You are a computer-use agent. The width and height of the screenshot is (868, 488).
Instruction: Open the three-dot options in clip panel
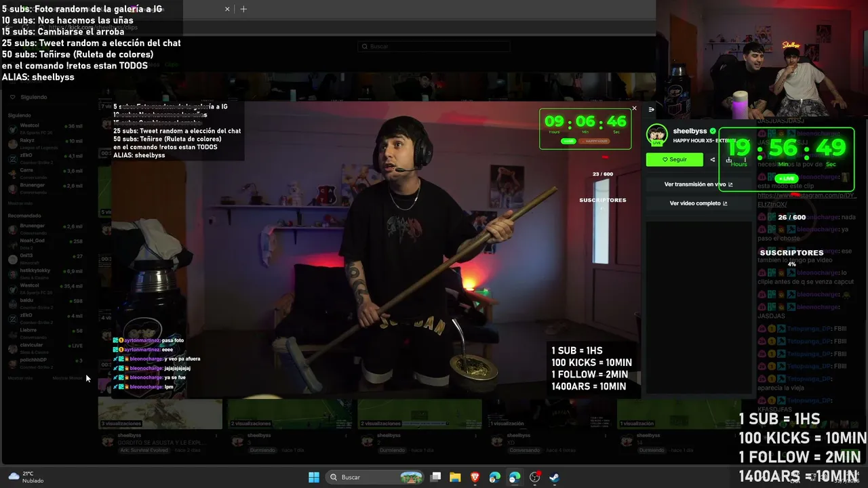pos(745,160)
